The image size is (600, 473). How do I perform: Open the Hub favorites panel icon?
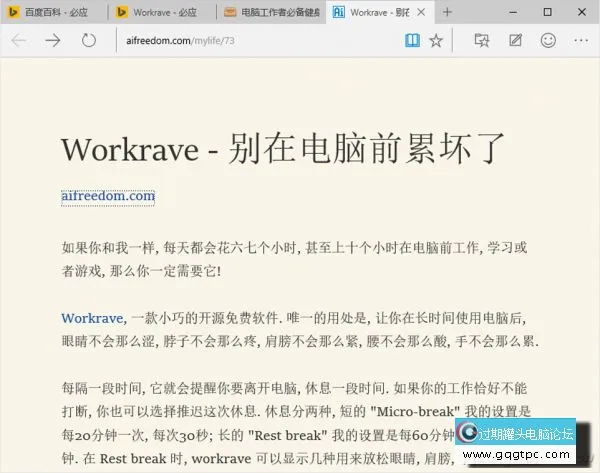pyautogui.click(x=482, y=40)
